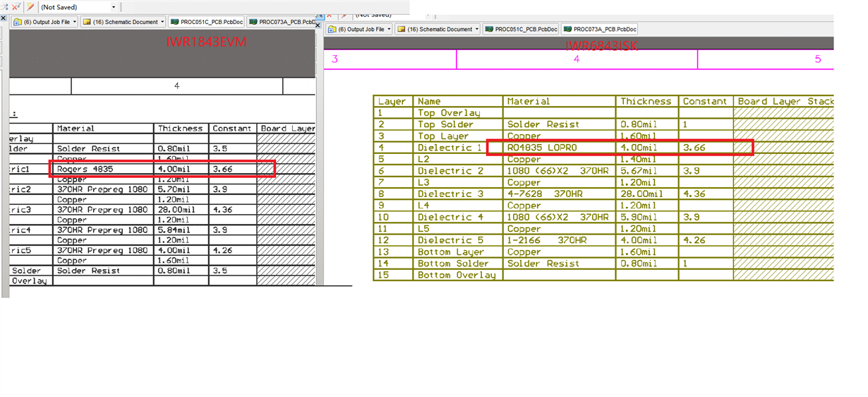Click the 'Top Overlay' name cell in right table
The width and height of the screenshot is (868, 397).
pyautogui.click(x=458, y=113)
